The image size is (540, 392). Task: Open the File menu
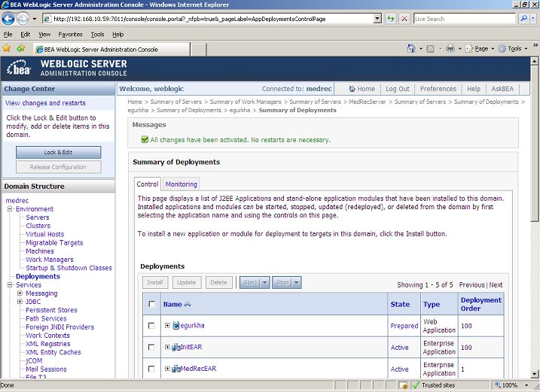8,35
